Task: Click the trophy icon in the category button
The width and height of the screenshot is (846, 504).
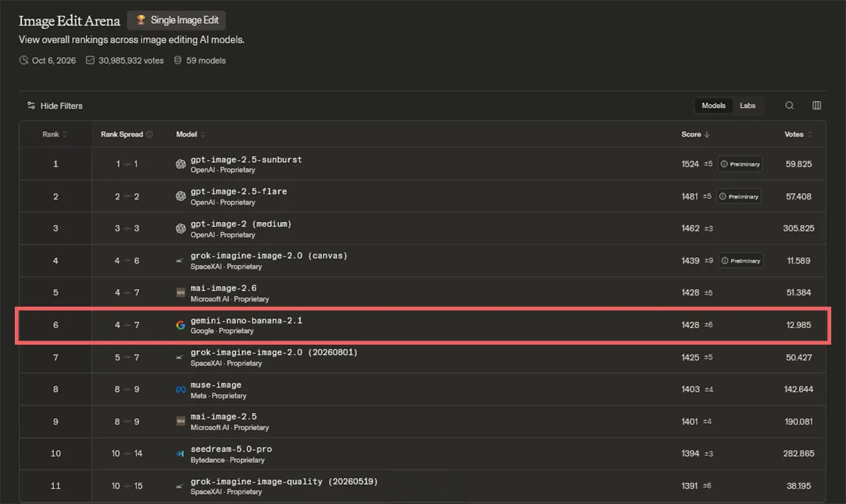Action: [x=141, y=20]
